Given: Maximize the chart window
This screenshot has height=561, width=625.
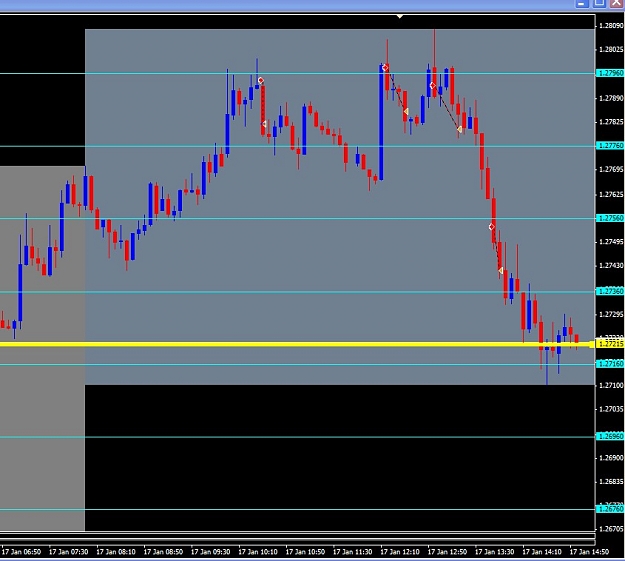Looking at the screenshot, I should coord(599,4).
